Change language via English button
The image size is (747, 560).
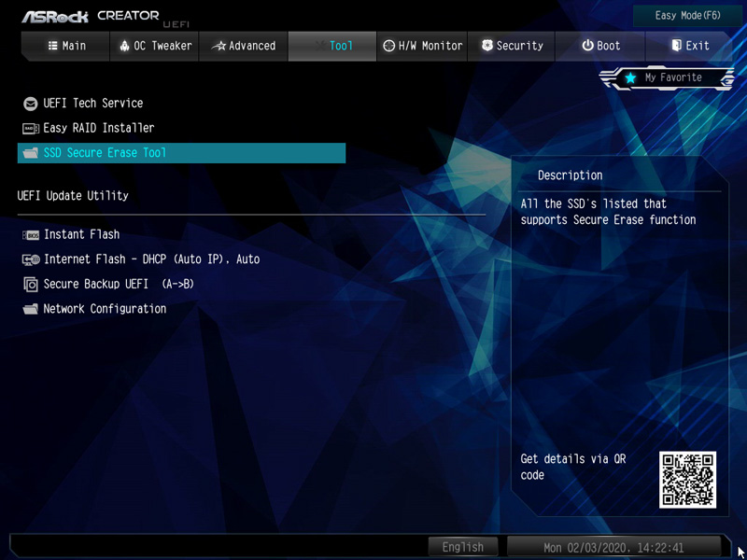tap(462, 547)
